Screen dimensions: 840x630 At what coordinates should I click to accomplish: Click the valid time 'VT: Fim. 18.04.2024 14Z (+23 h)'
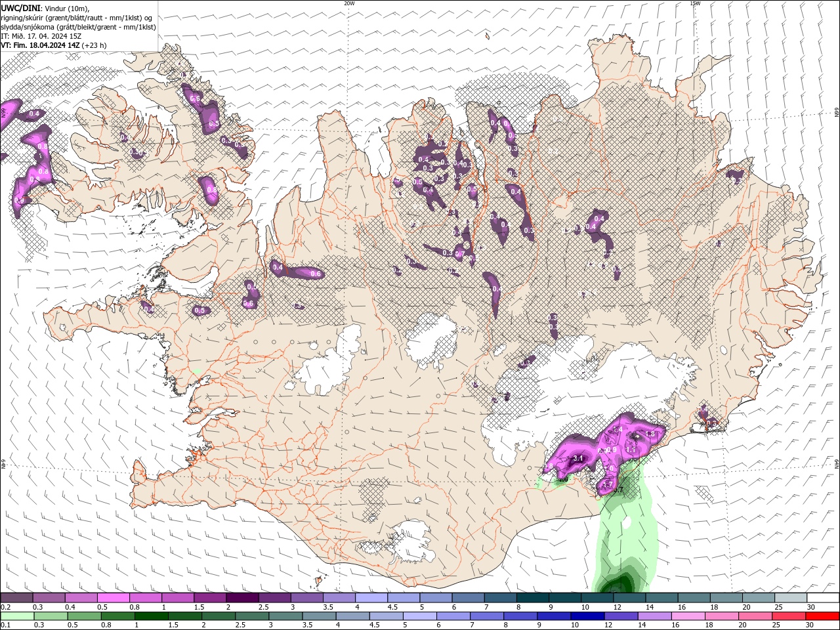[53, 45]
